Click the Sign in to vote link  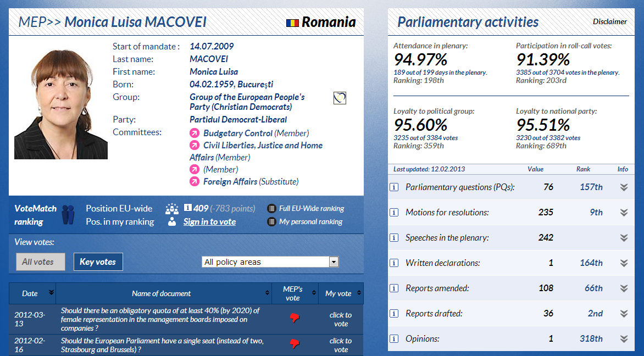pos(209,222)
